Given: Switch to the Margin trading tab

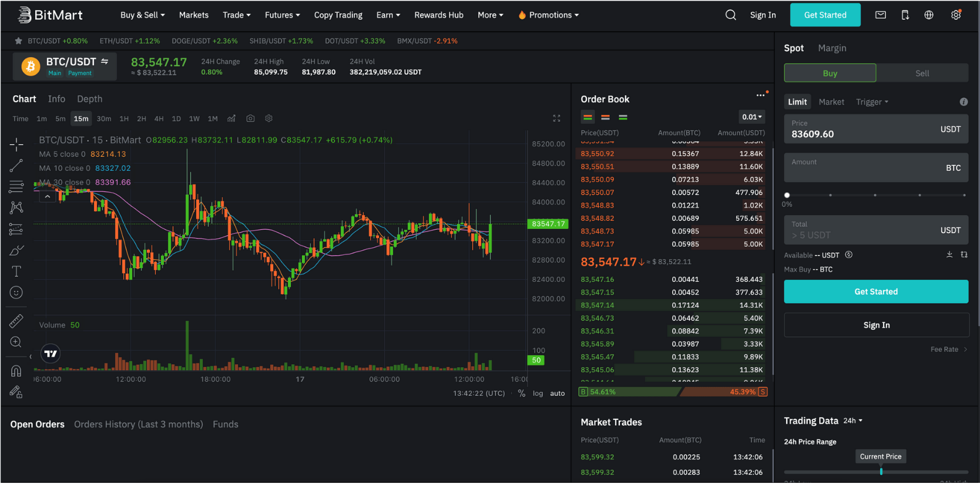Looking at the screenshot, I should click(x=832, y=48).
